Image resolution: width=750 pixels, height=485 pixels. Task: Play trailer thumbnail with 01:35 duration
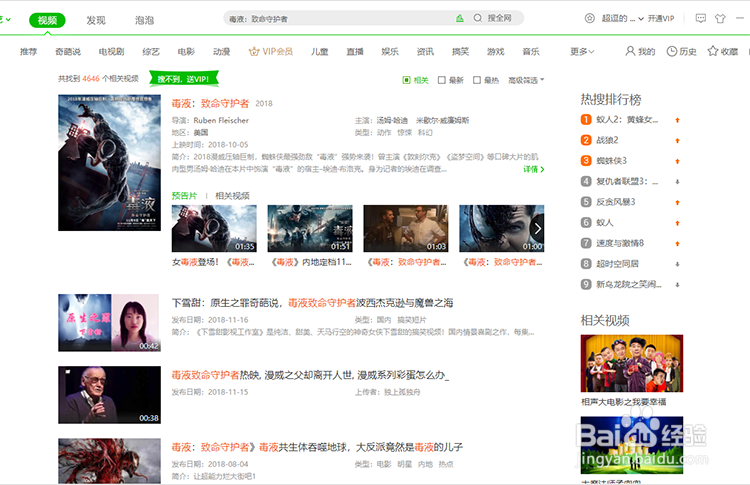(x=214, y=229)
